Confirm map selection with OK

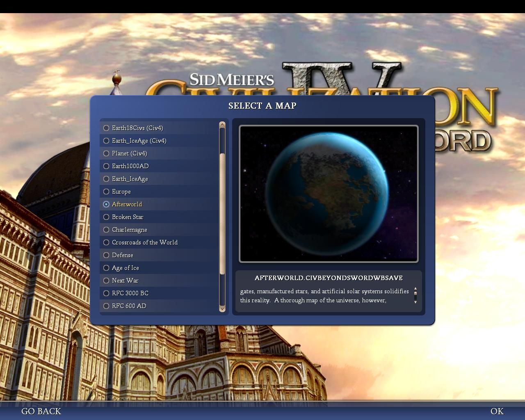click(x=497, y=411)
